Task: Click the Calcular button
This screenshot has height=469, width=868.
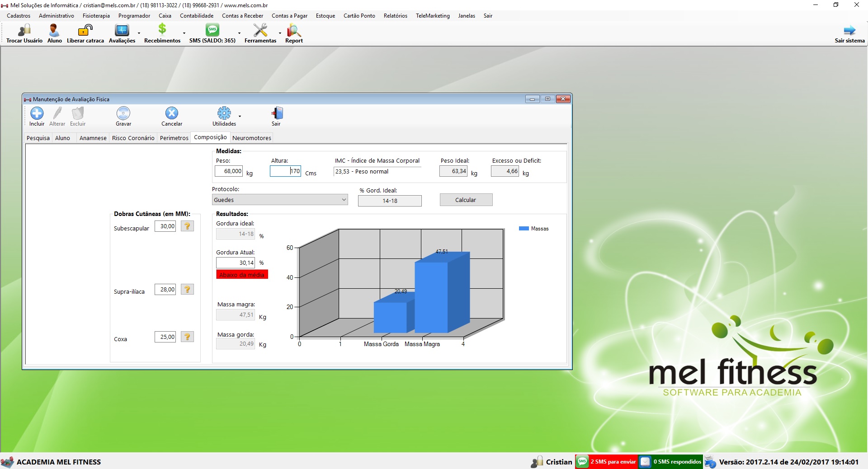Action: (466, 200)
